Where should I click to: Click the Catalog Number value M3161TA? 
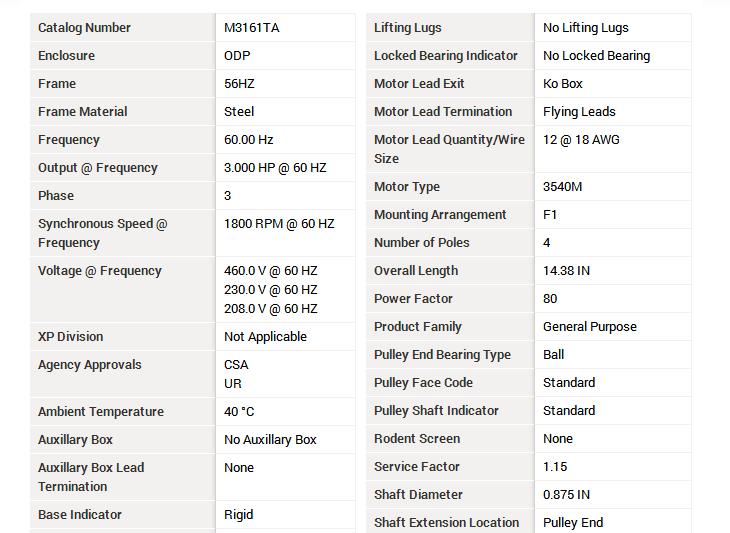tap(252, 28)
